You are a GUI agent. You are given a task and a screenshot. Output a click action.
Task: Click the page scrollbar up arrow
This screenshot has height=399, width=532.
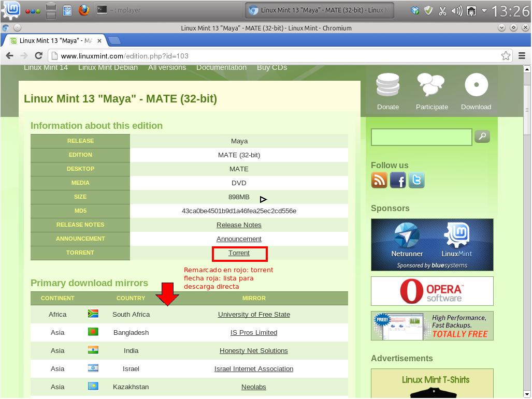pyautogui.click(x=527, y=69)
